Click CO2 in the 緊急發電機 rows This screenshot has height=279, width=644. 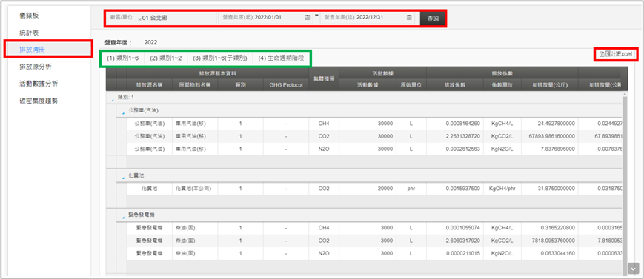(x=324, y=241)
